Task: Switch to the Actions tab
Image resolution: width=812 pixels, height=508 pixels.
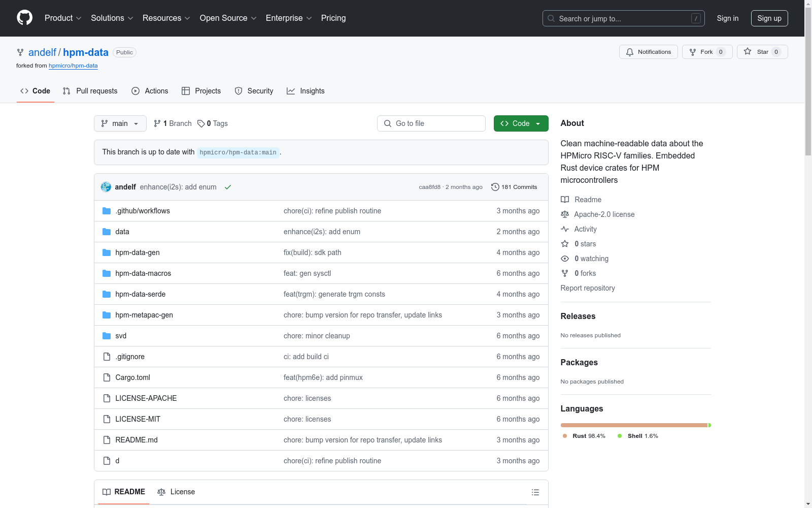Action: click(x=150, y=91)
